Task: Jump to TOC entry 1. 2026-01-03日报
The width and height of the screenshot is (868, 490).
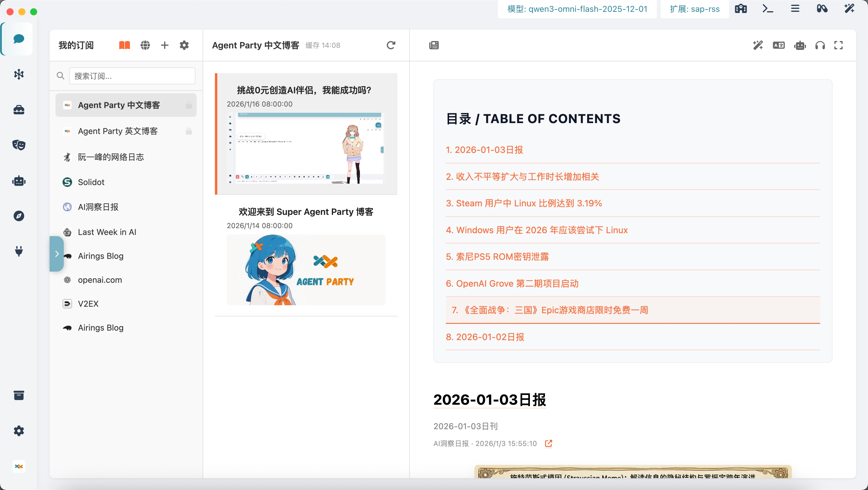Action: tap(633, 150)
